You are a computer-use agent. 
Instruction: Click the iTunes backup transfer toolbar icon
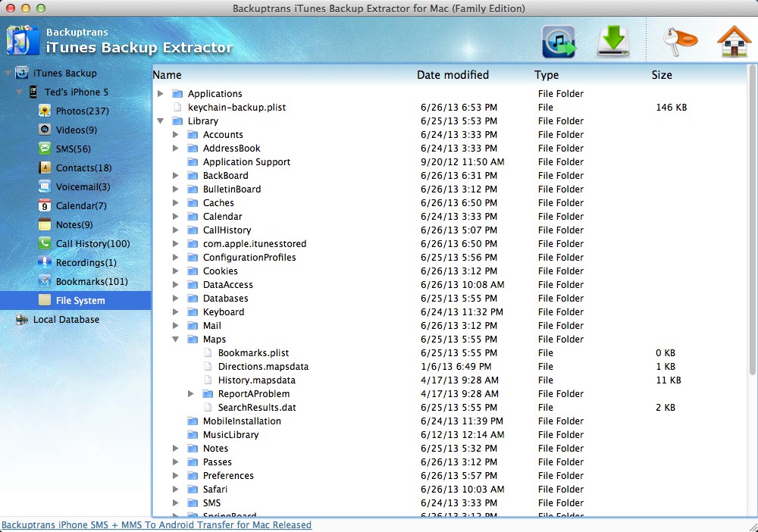pyautogui.click(x=559, y=42)
